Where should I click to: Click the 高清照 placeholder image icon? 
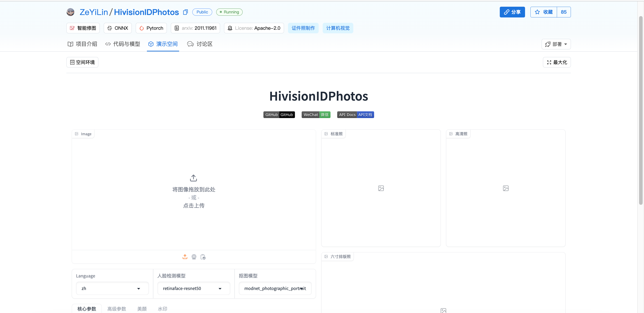coord(506,188)
